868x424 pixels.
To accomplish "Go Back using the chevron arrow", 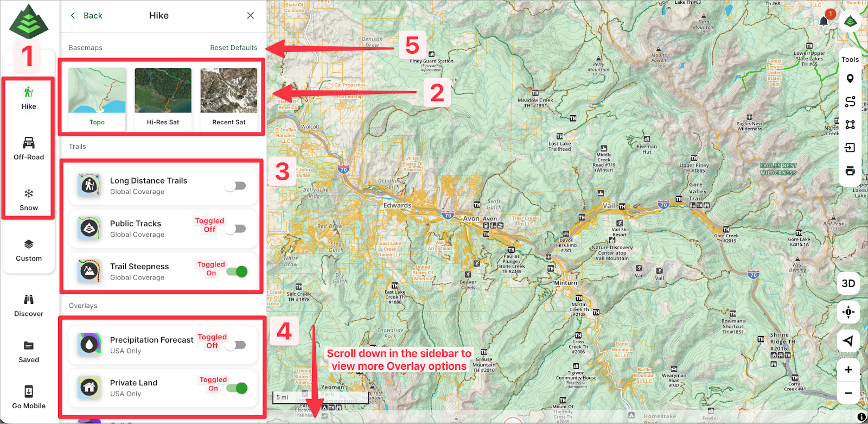I will tap(73, 16).
